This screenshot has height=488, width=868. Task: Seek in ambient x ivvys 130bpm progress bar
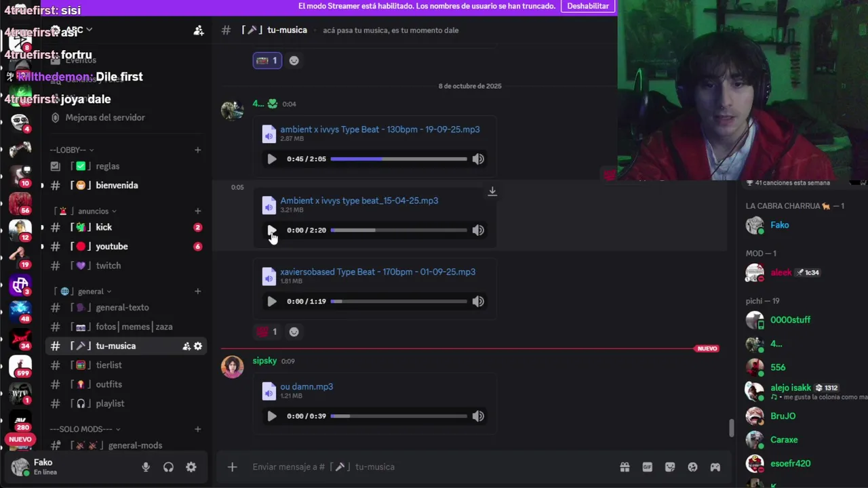pyautogui.click(x=399, y=159)
